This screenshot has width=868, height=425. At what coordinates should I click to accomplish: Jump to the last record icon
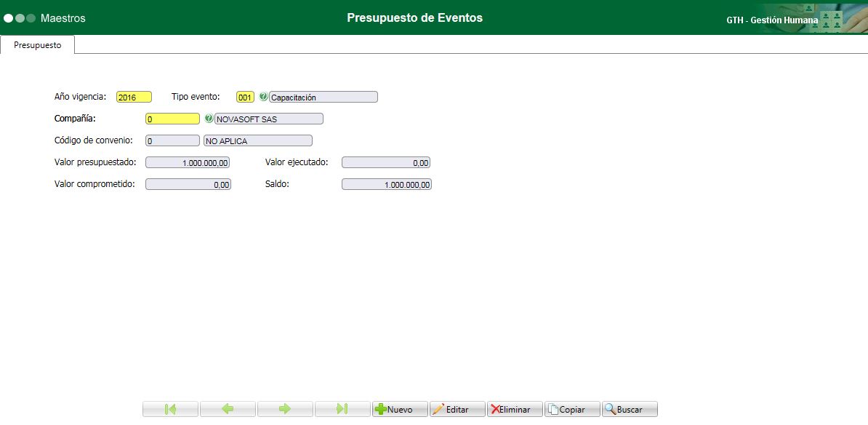pyautogui.click(x=342, y=408)
